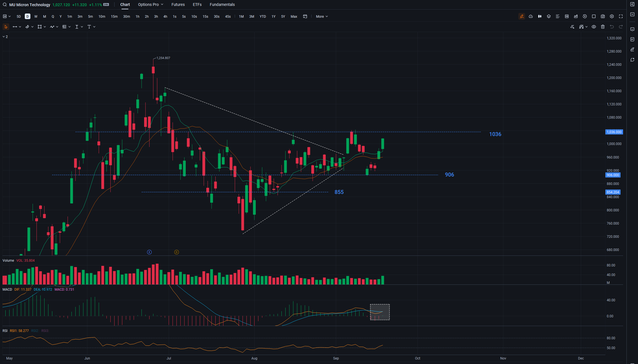Delete drawings with the trash icon

click(602, 27)
